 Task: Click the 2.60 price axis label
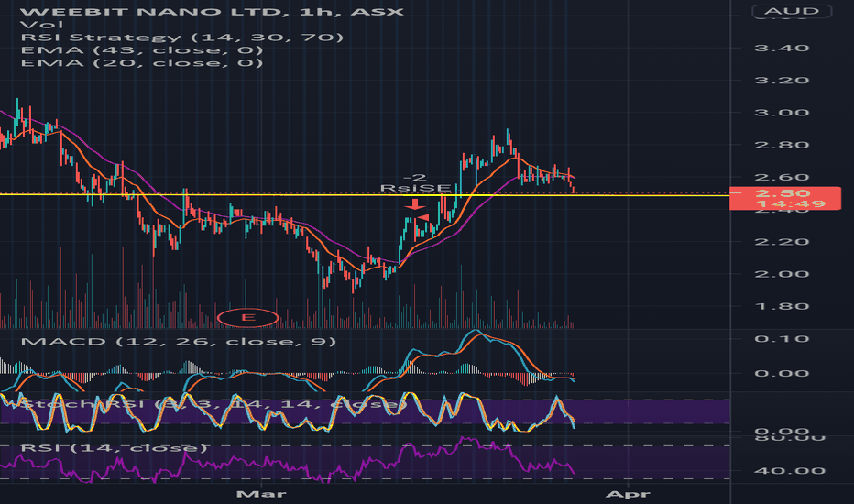(782, 177)
